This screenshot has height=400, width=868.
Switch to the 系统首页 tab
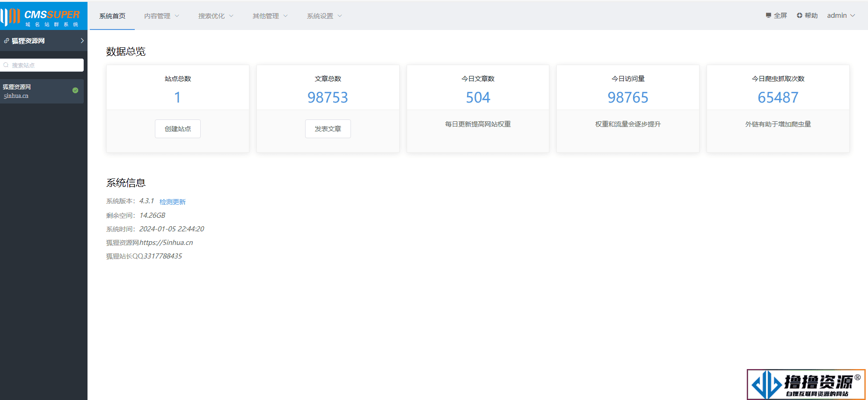tap(112, 16)
